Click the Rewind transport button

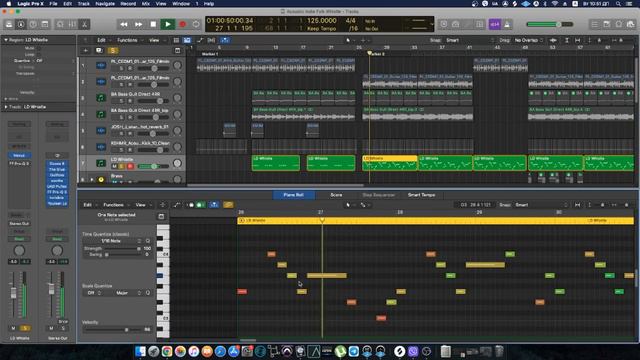coord(124,24)
